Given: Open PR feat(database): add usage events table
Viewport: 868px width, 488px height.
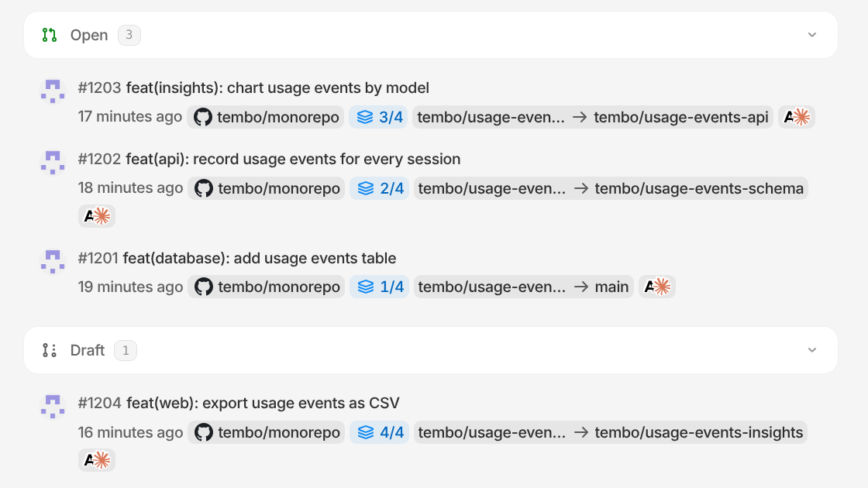Looking at the screenshot, I should [x=259, y=259].
